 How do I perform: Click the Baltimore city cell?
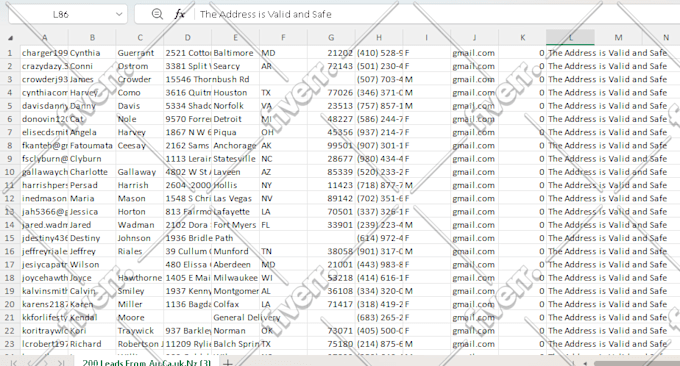pos(235,53)
